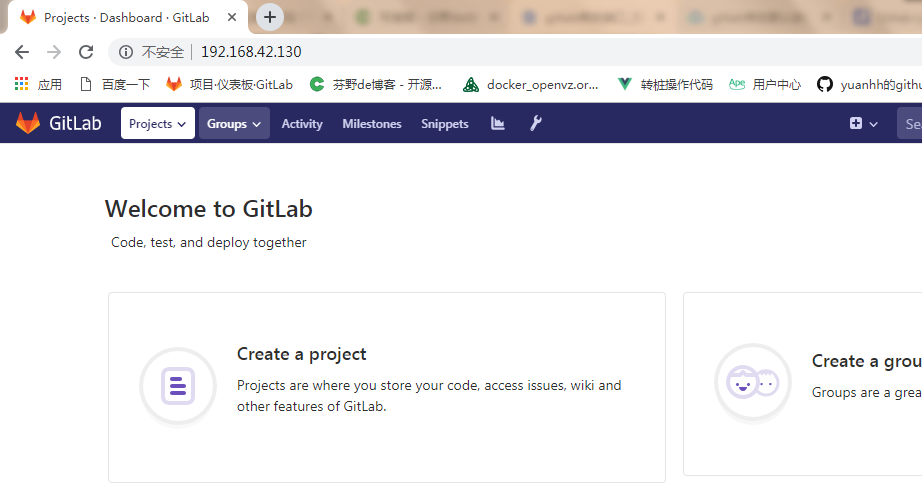Go back with browser back arrow
This screenshot has height=494, width=922.
click(x=22, y=52)
